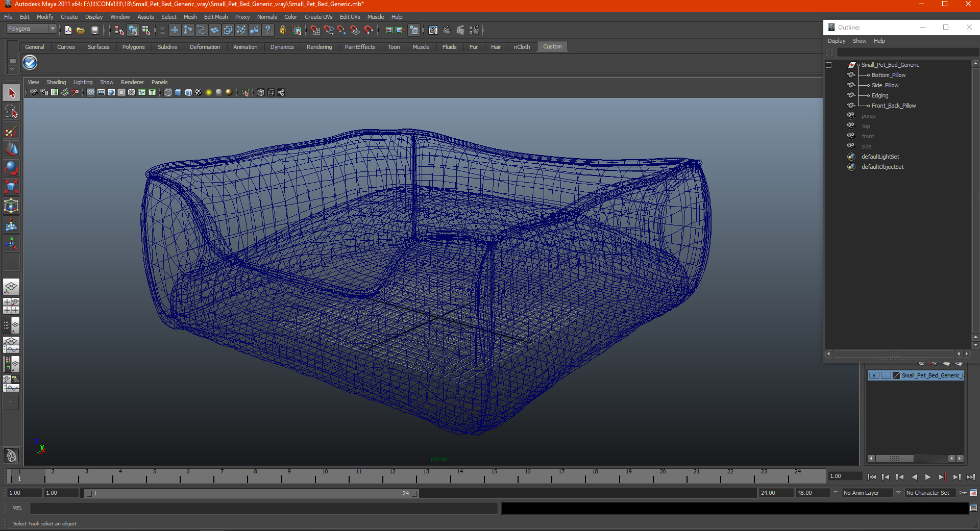Toggle textured checker display icon

tap(199, 92)
